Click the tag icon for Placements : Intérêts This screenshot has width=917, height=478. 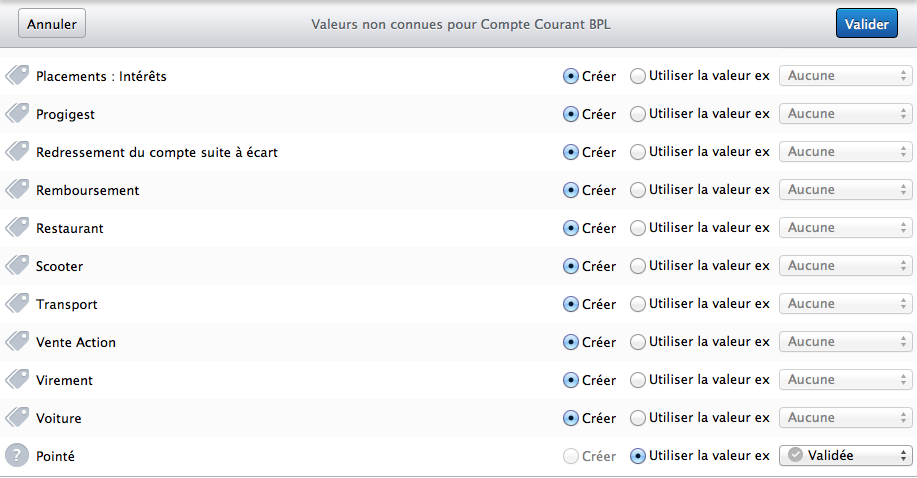point(17,75)
